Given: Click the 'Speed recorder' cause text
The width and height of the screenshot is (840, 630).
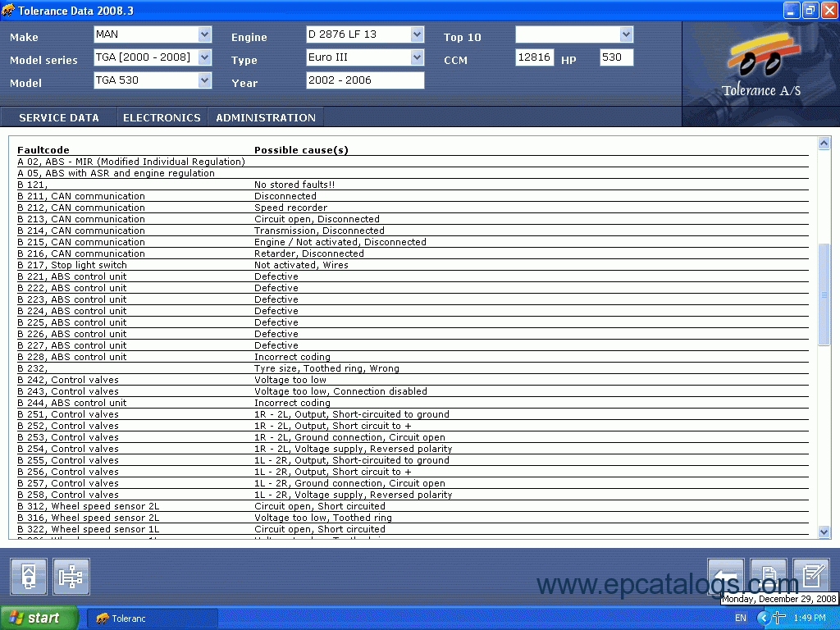Looking at the screenshot, I should 291,208.
